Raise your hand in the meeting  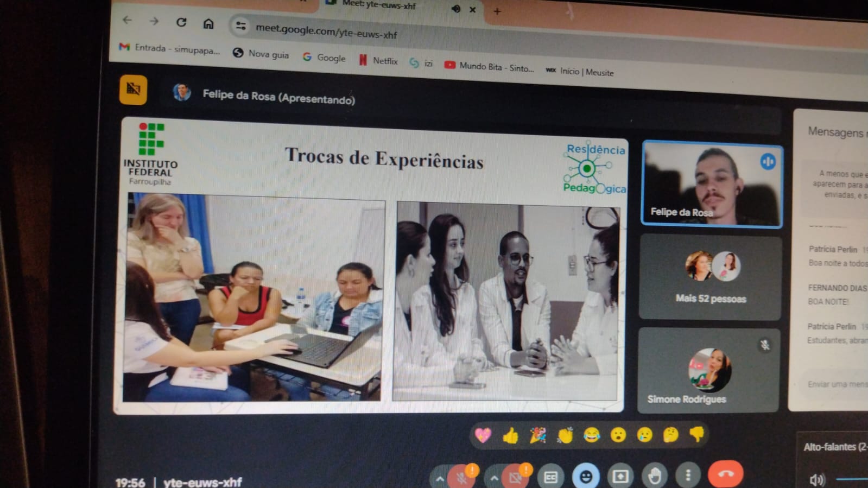654,476
